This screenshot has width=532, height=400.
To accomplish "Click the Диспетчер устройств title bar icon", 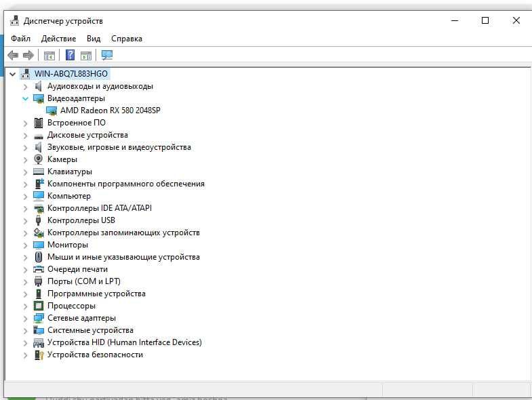I will [x=15, y=21].
